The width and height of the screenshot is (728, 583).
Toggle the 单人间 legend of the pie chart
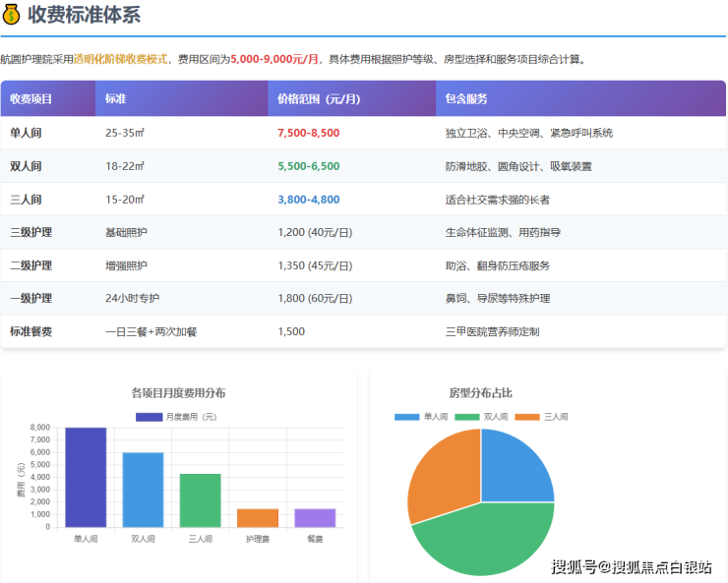421,417
